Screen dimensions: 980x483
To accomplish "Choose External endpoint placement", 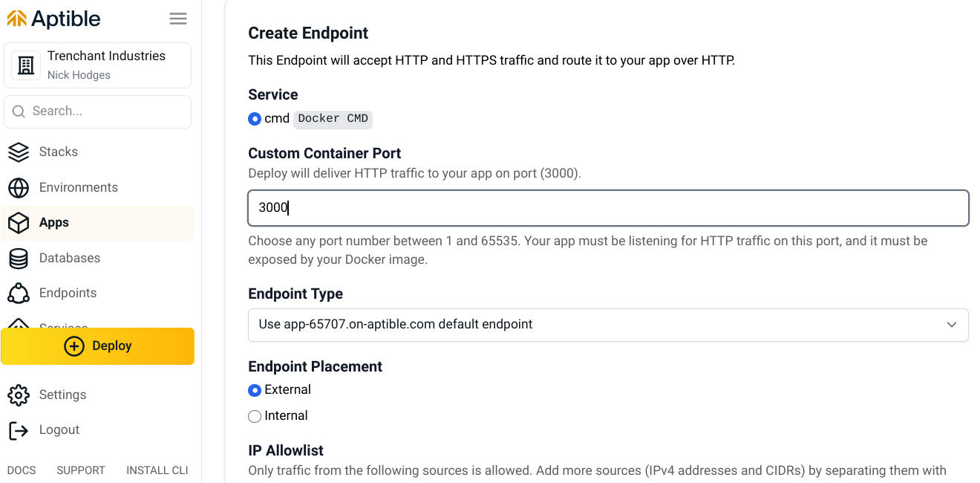I will click(x=255, y=390).
